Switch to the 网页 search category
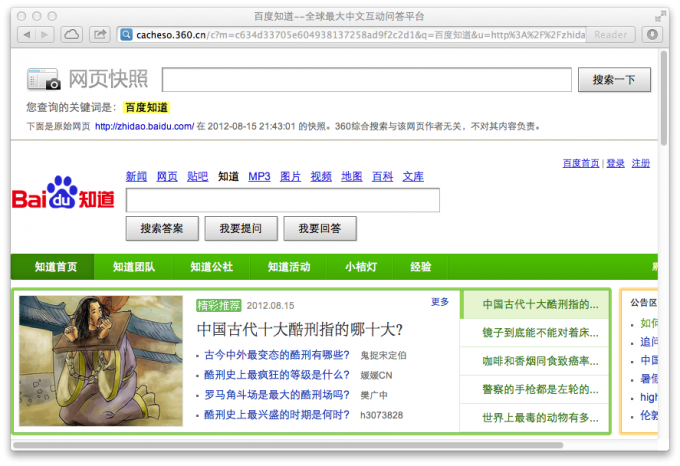Image resolution: width=680 pixels, height=466 pixels. click(x=167, y=176)
